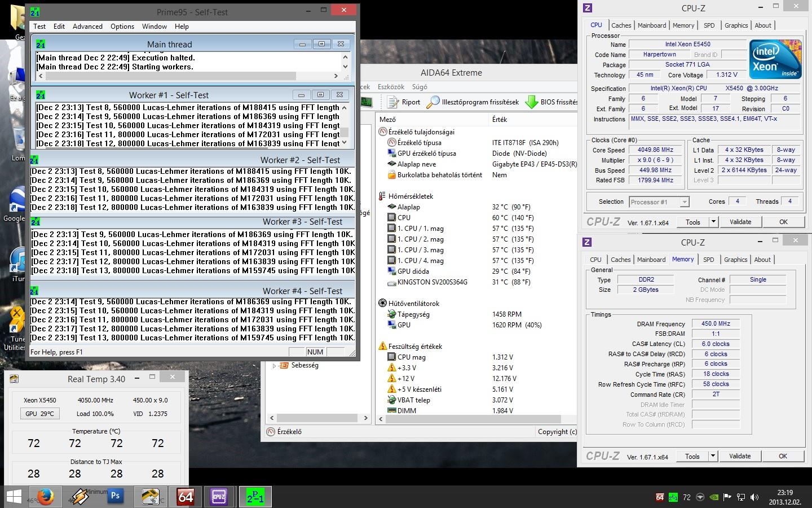
Task: Select CPU mag voltage row in AIDA64
Action: 477,357
